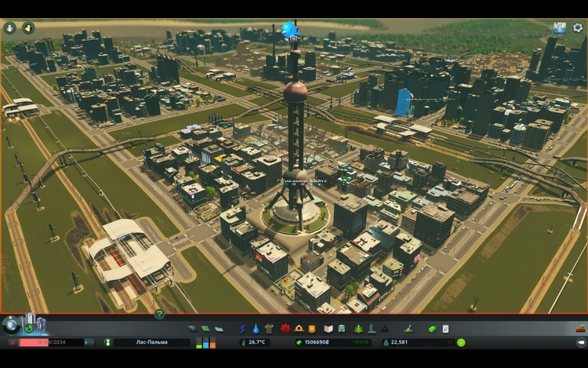Image resolution: width=588 pixels, height=368 pixels.
Task: Click the city name Лас-Пальма field
Action: click(x=152, y=342)
